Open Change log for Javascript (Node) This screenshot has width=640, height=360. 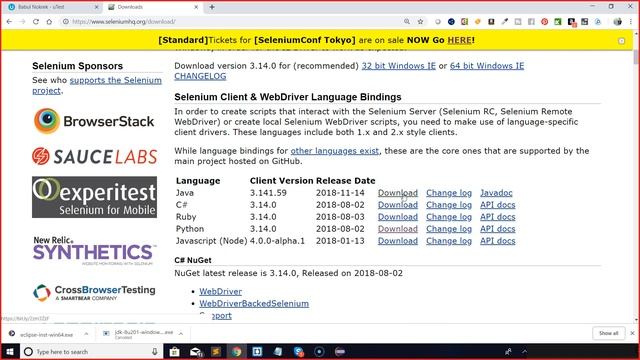click(449, 241)
